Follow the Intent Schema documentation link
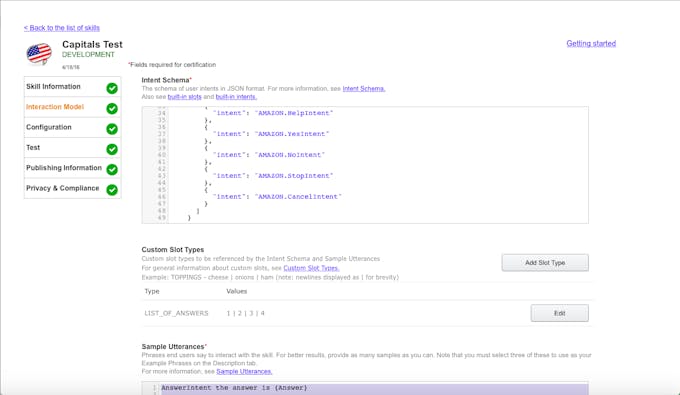 [x=364, y=88]
